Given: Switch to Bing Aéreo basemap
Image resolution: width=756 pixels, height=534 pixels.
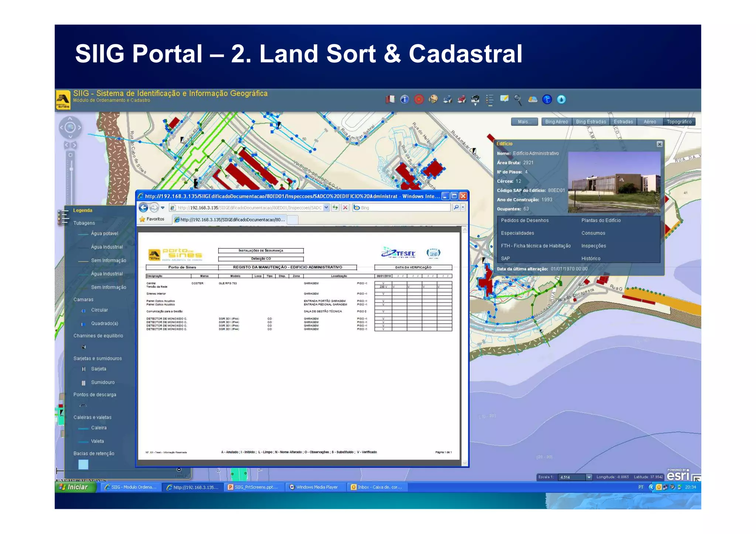Looking at the screenshot, I should pos(556,122).
